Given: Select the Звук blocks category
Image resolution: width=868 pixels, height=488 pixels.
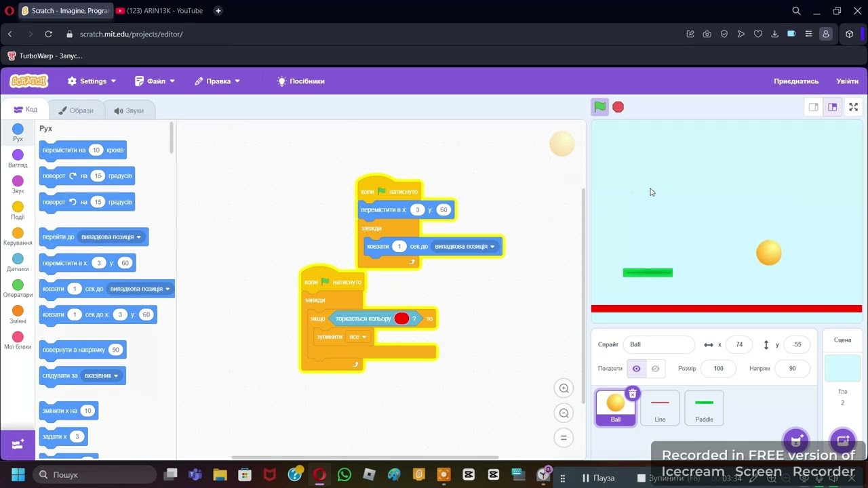Looking at the screenshot, I should (x=18, y=185).
